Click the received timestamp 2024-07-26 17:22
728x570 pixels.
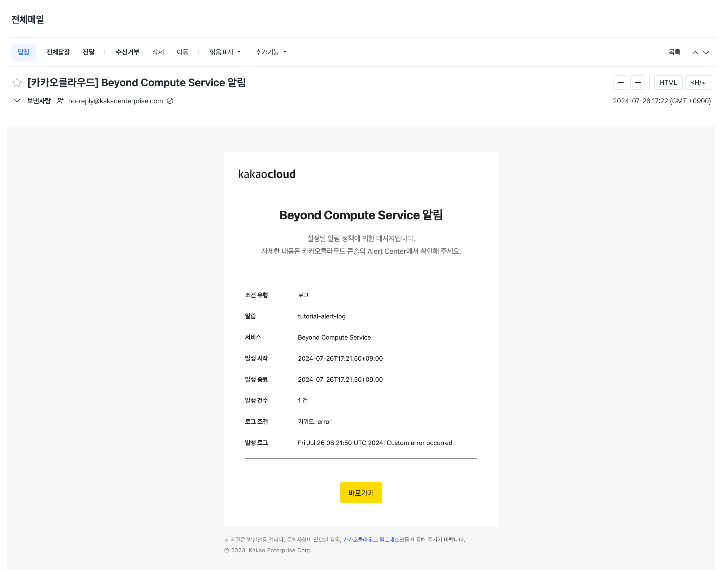point(662,101)
